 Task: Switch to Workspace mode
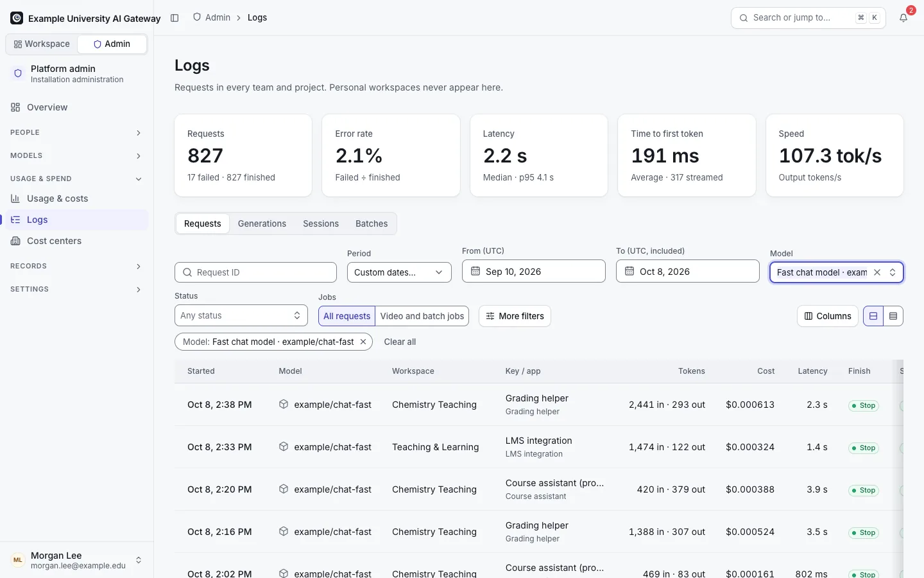(42, 44)
